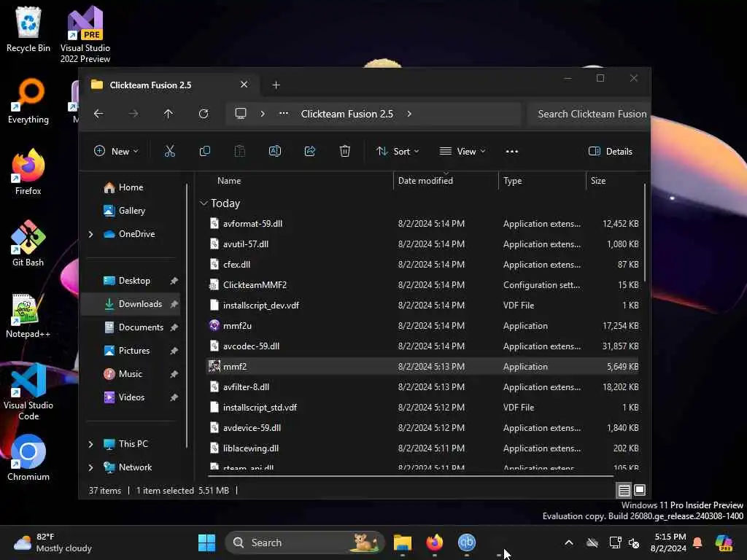Go up one folder level
This screenshot has width=747, height=560.
click(x=169, y=114)
